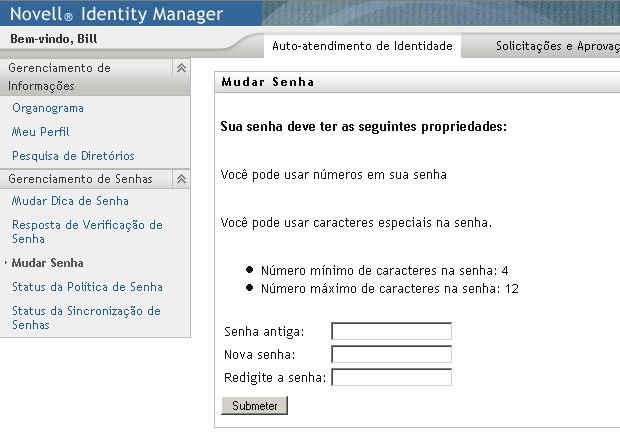Screen dimensions: 620x448
Task: Click the Redigite a senha field
Action: pos(391,377)
